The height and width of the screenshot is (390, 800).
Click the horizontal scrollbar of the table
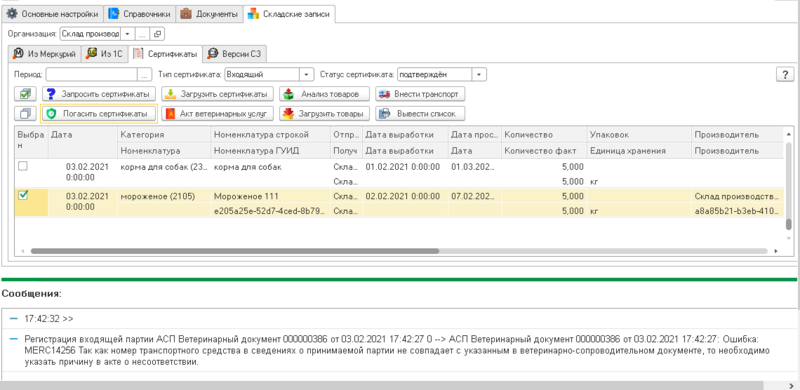coord(235,251)
